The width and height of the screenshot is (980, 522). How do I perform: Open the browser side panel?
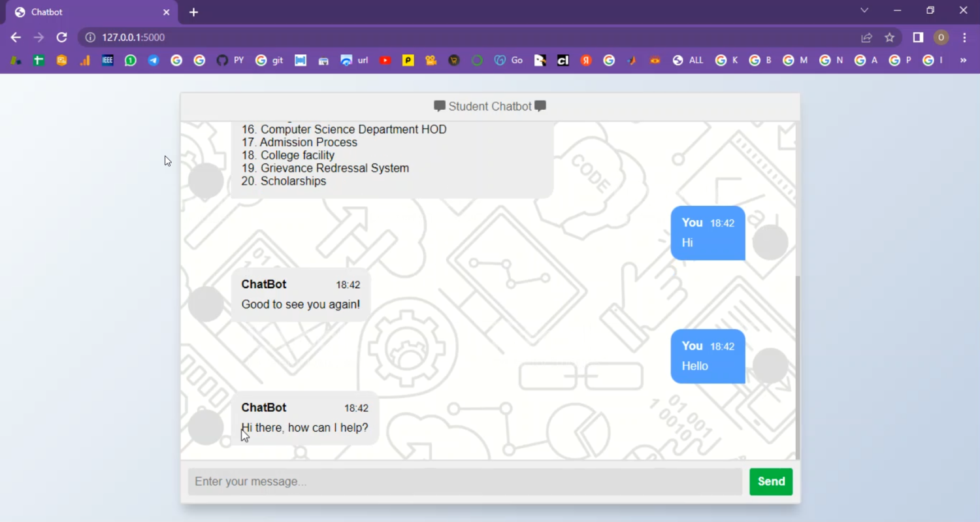pos(918,37)
